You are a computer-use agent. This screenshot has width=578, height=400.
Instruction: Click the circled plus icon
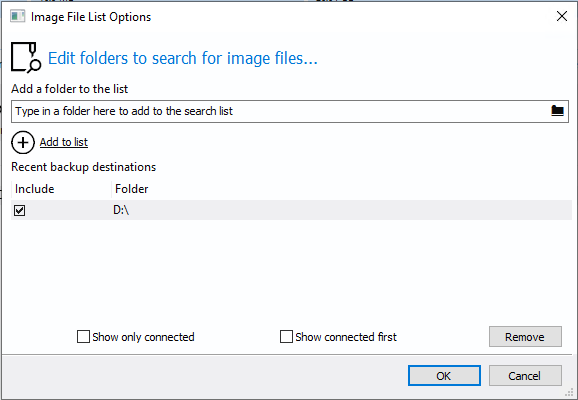point(23,142)
